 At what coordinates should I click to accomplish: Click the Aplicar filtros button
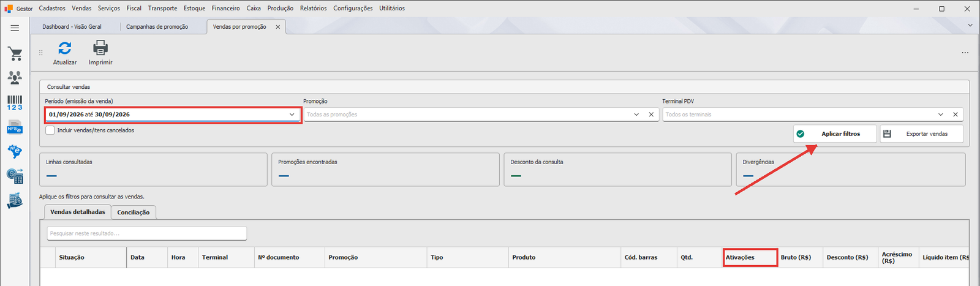pos(835,134)
